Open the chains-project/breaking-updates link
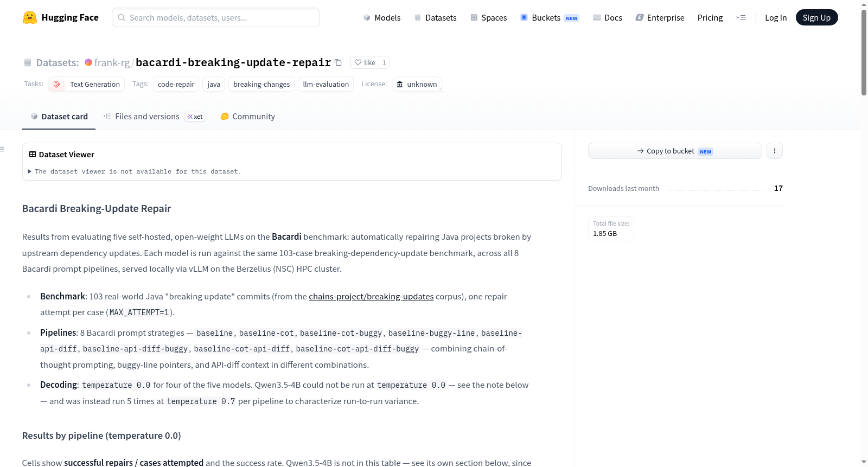868x467 pixels. click(x=371, y=297)
